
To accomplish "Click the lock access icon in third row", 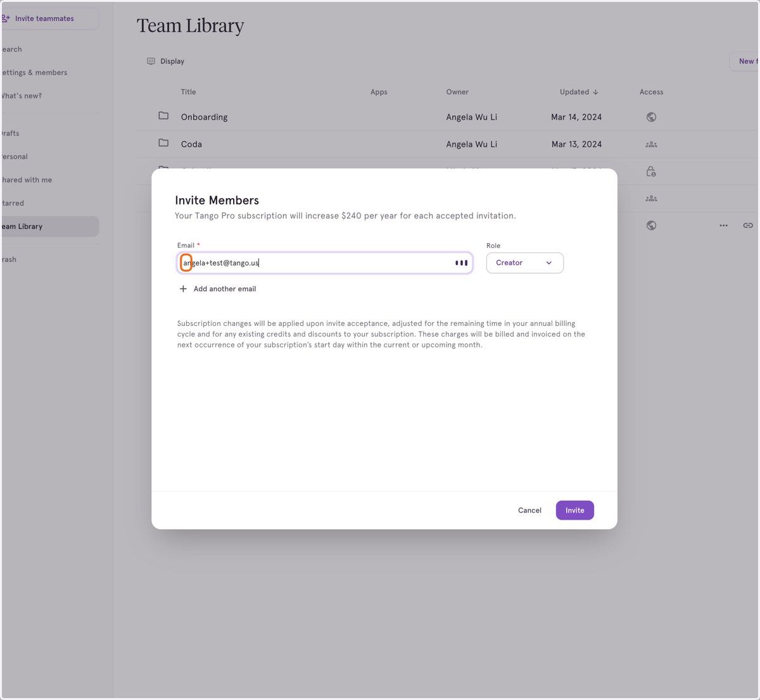I will pyautogui.click(x=651, y=172).
